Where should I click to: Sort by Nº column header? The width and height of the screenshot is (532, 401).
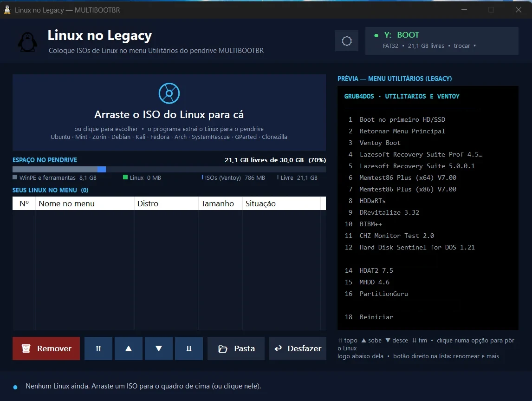click(x=24, y=204)
